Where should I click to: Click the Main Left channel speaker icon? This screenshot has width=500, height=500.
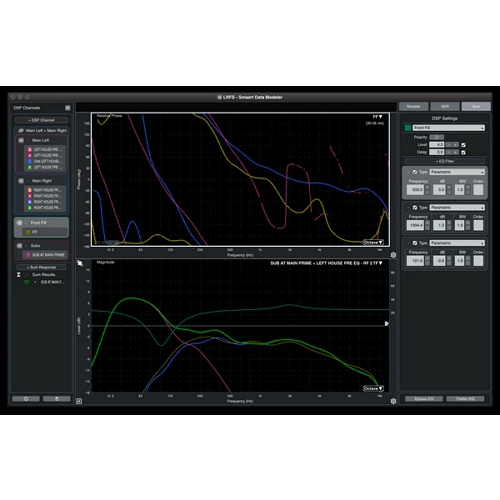pos(21,140)
